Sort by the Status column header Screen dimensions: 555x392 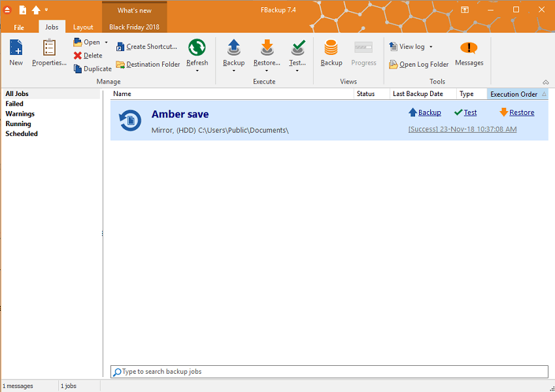tap(372, 94)
